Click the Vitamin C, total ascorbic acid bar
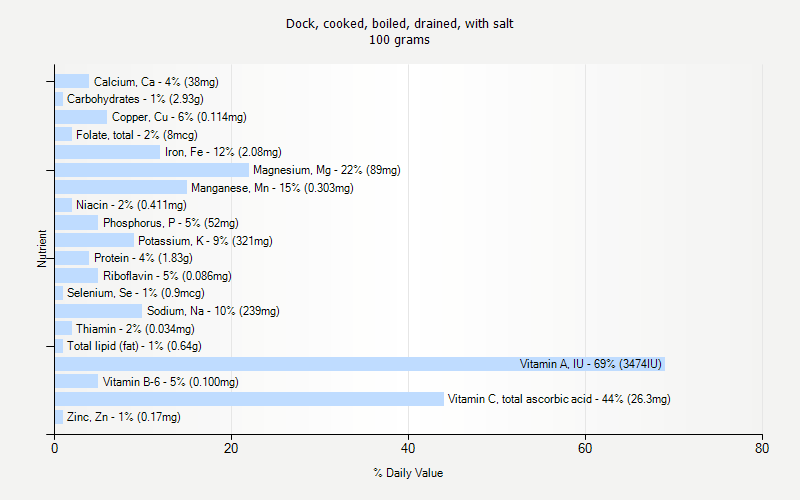 249,399
